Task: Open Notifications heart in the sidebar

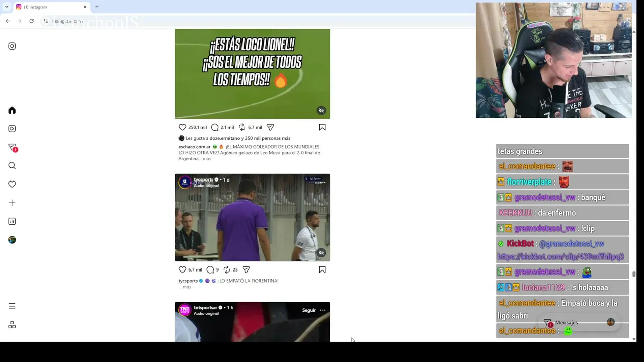Action: pyautogui.click(x=12, y=184)
